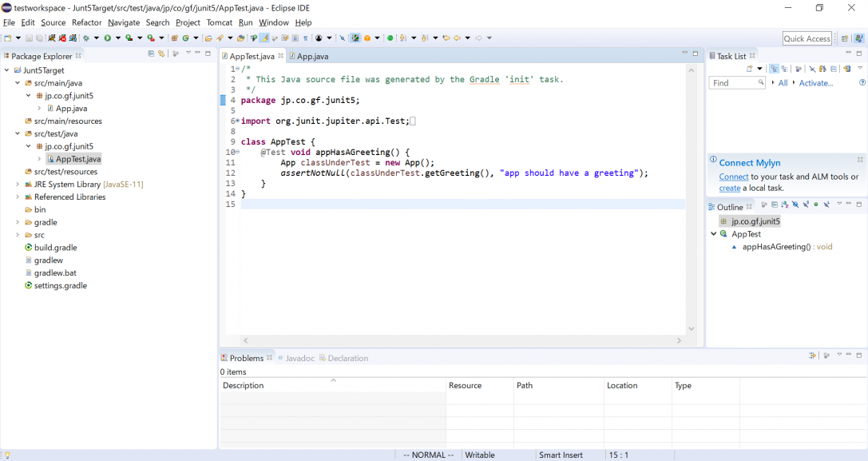Expand the JRE System Library node
This screenshot has width=868, height=461.
pyautogui.click(x=18, y=185)
